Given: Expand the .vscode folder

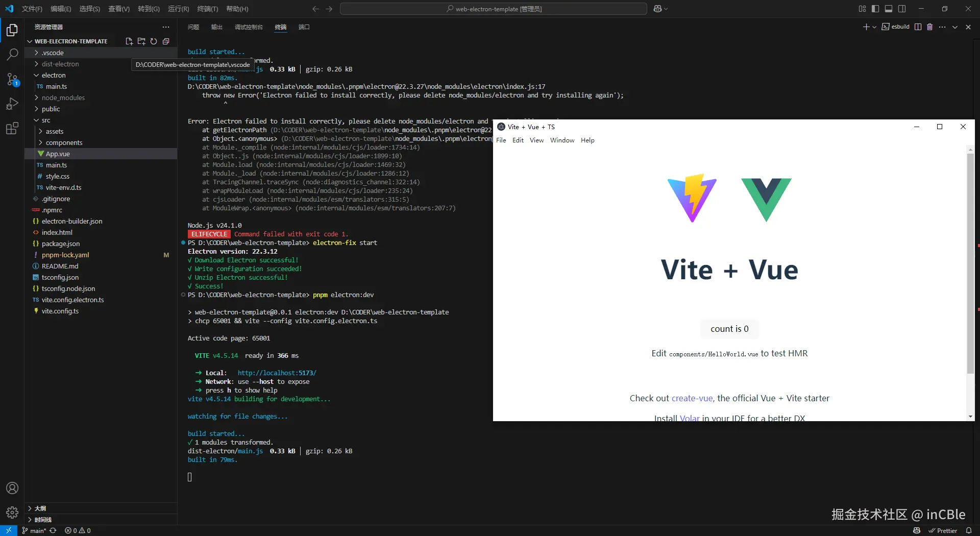Looking at the screenshot, I should [101, 53].
